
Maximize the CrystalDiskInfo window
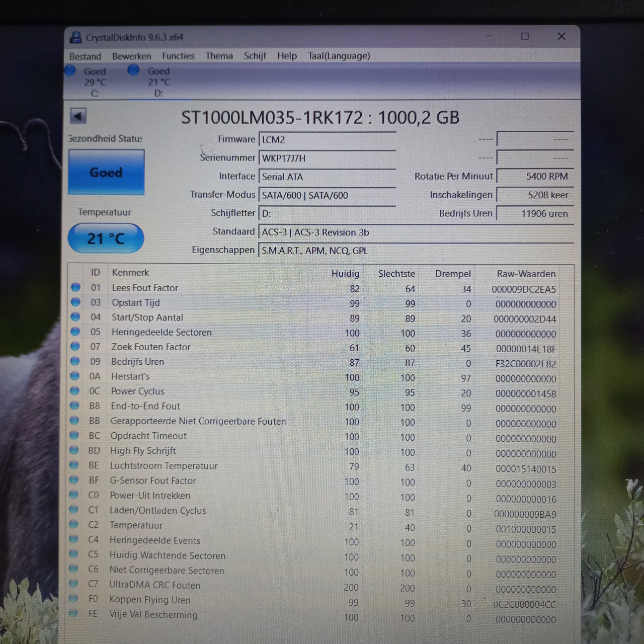coord(525,36)
